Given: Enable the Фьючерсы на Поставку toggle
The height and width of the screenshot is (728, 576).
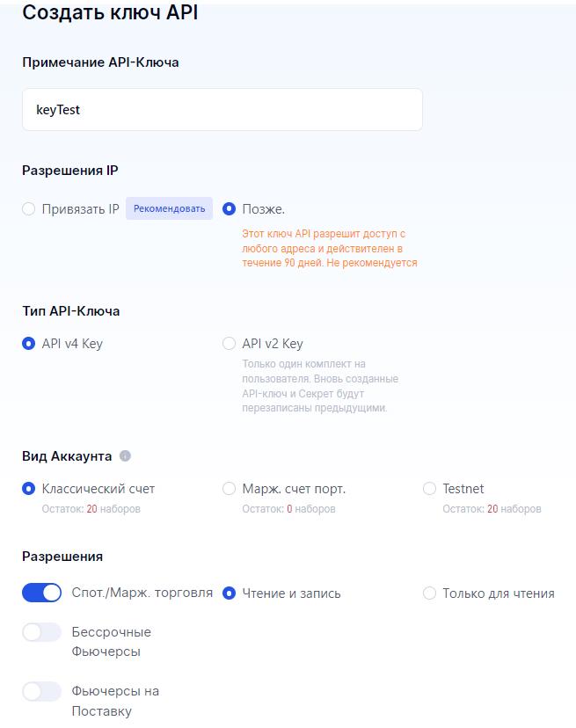Looking at the screenshot, I should [x=41, y=691].
